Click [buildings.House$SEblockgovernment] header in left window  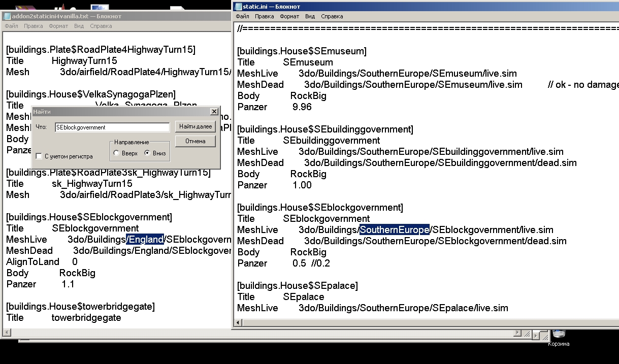coord(89,217)
